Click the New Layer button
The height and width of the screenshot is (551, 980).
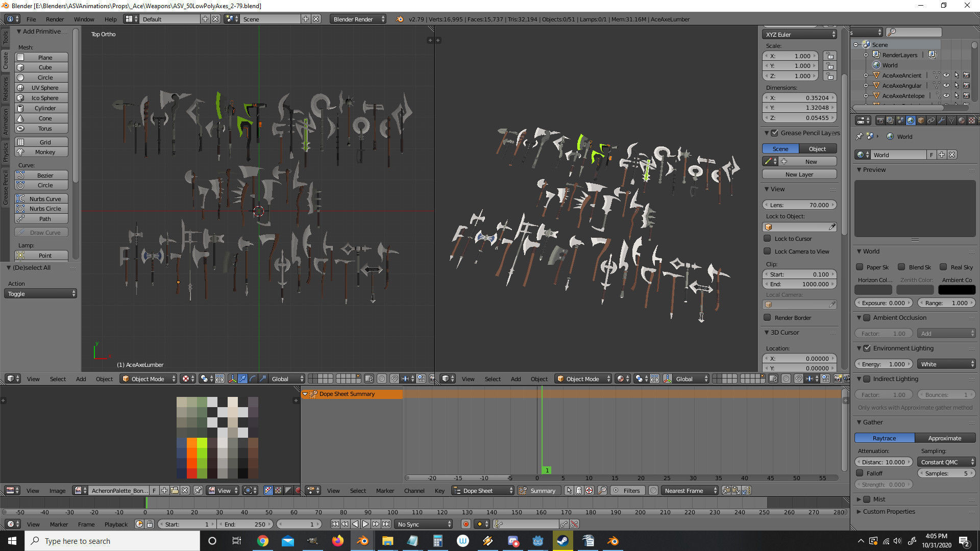799,174
